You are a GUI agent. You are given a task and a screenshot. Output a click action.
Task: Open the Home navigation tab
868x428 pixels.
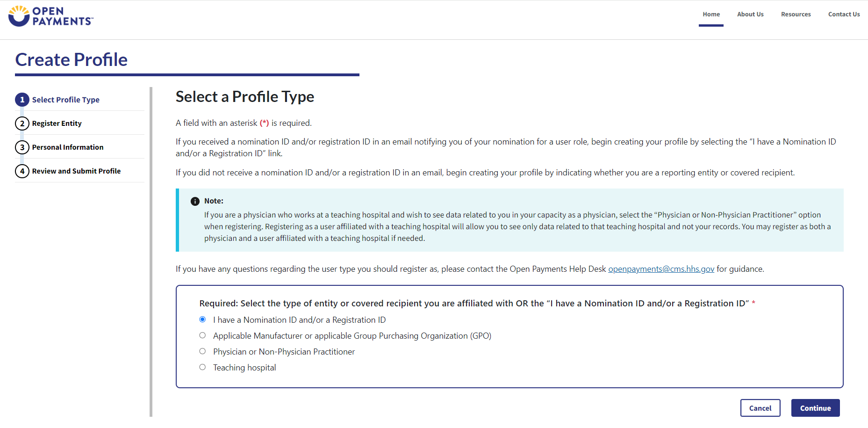pos(711,15)
